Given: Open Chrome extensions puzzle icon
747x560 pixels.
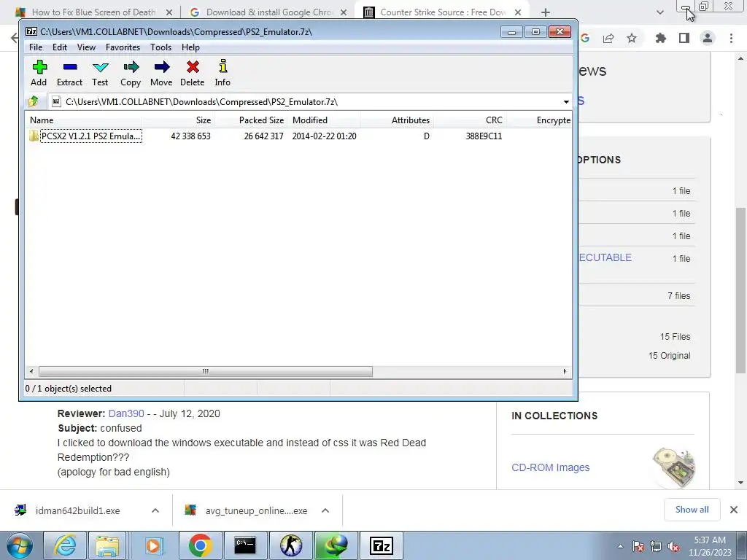Looking at the screenshot, I should click(x=661, y=39).
